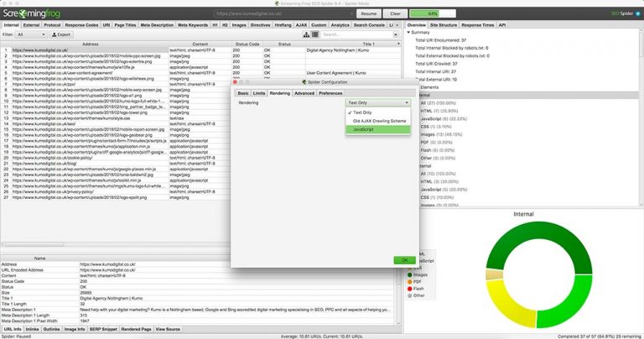Choose the Text Only rendering option

[x=378, y=112]
